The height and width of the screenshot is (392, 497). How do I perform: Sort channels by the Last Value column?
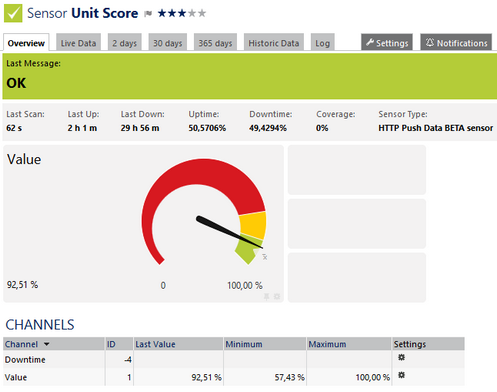pos(155,344)
